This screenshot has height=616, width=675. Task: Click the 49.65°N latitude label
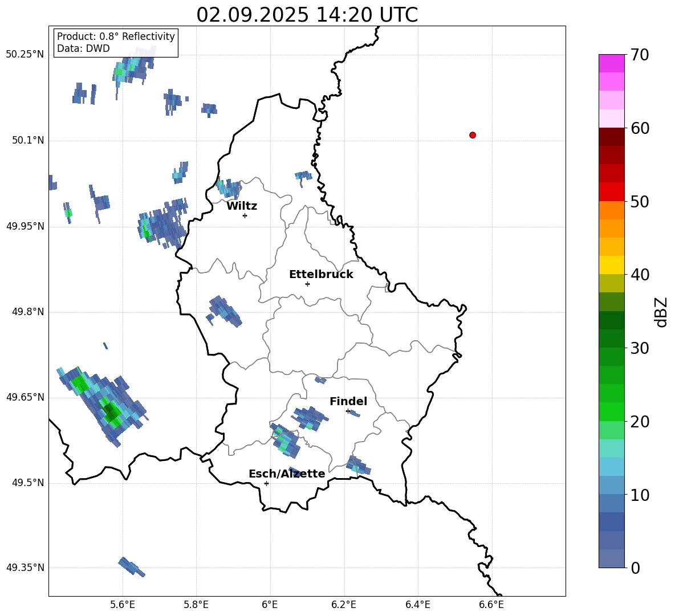25,397
